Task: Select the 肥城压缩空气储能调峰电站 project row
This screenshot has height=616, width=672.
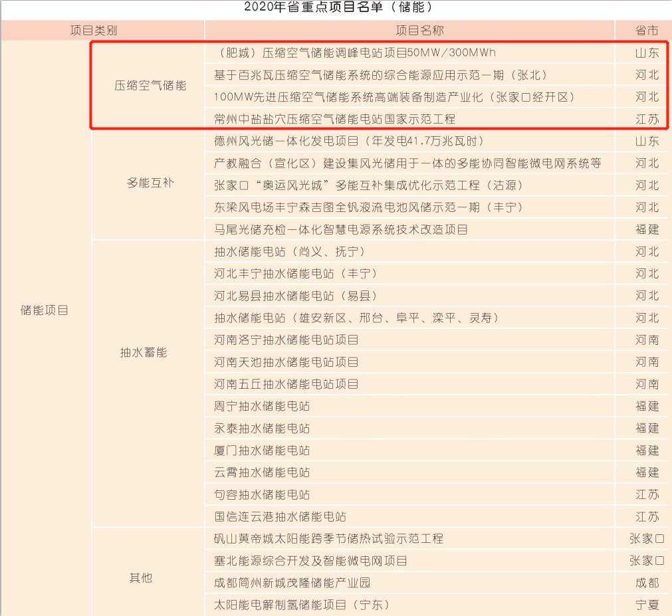Action: coord(355,52)
